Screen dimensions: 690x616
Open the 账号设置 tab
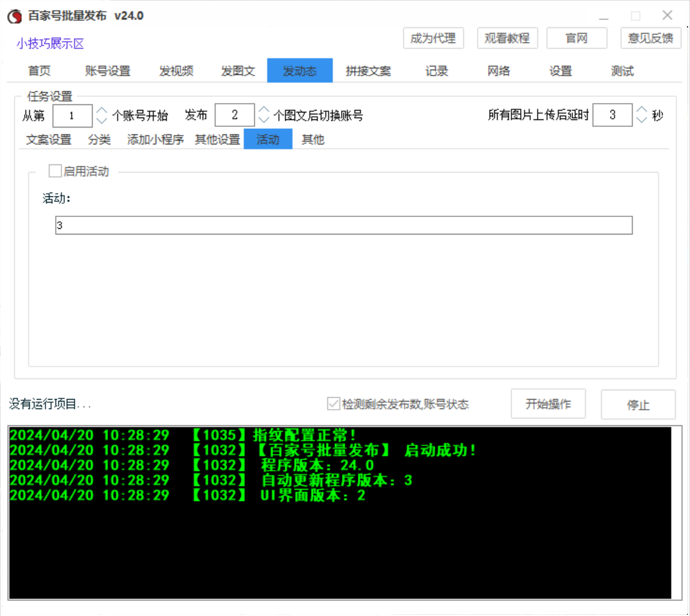(x=107, y=71)
